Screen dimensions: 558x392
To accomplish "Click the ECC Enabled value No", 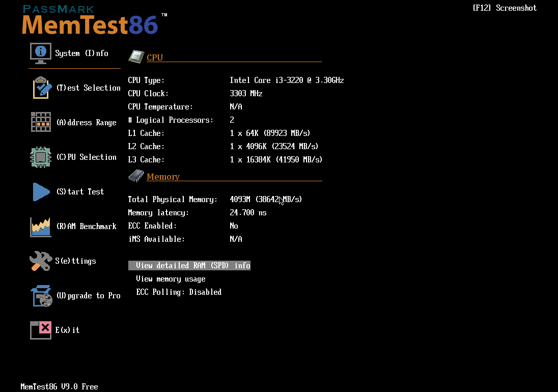I will (x=234, y=226).
